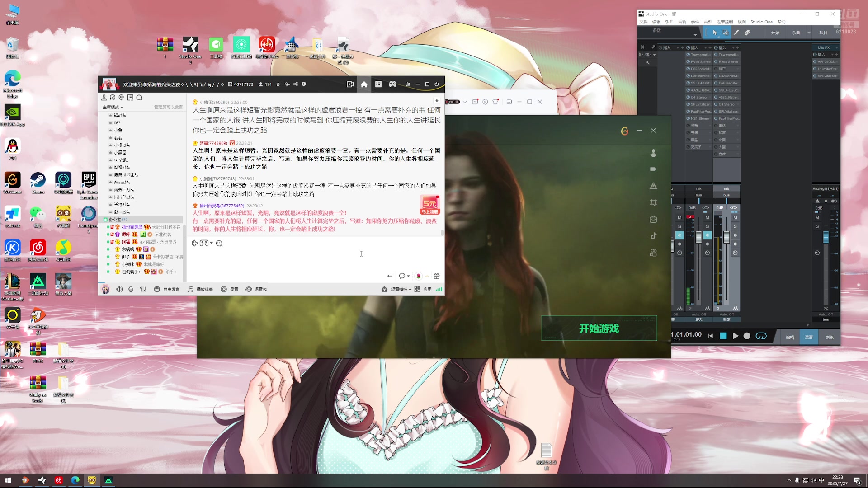
Task: Open the 主席模式 mode dropdown
Action: tap(113, 107)
